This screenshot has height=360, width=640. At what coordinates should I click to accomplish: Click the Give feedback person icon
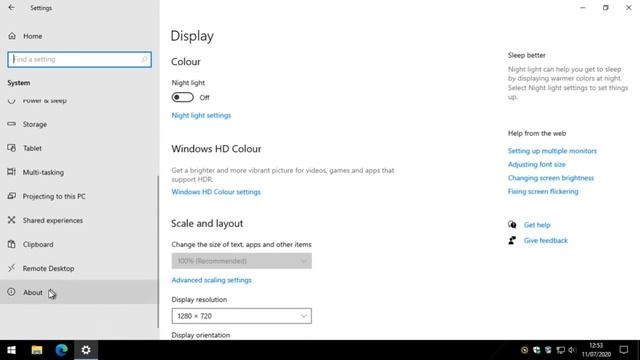(x=512, y=240)
